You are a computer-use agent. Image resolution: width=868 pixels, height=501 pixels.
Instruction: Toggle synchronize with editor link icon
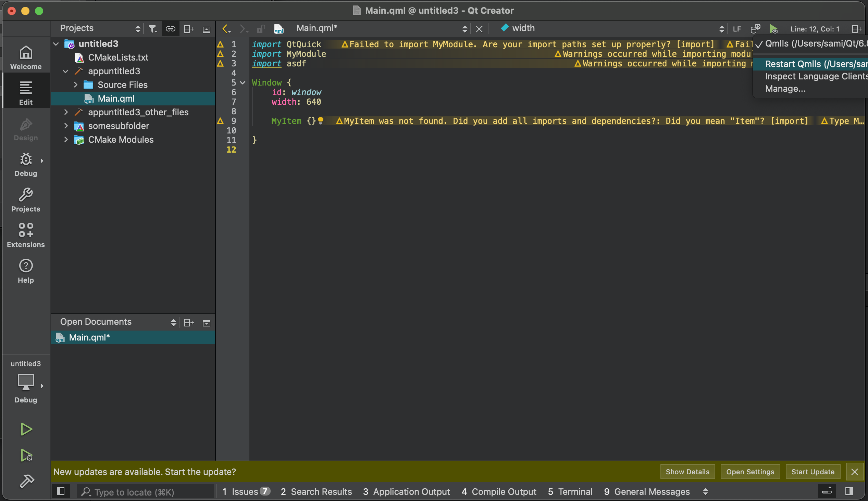tap(171, 29)
